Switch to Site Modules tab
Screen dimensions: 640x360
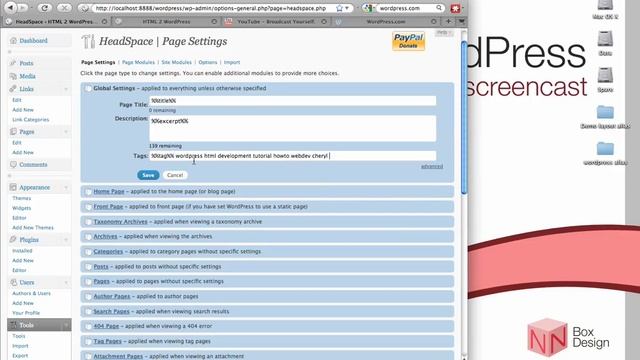tap(176, 62)
